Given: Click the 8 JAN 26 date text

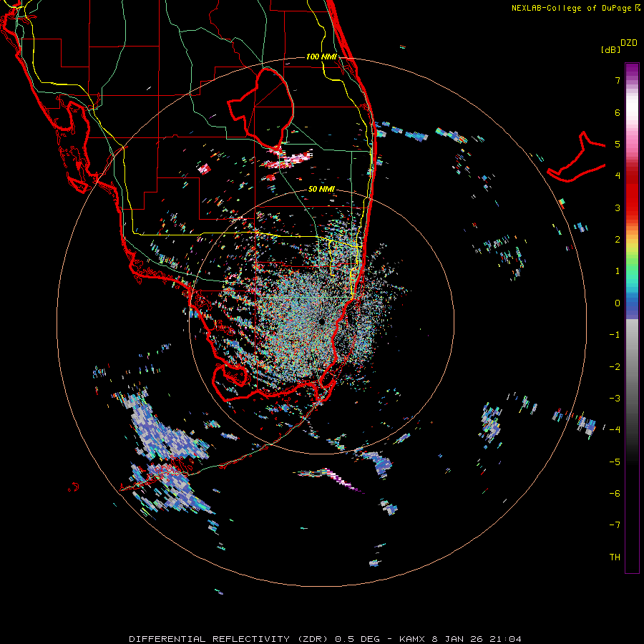Looking at the screenshot, I should (458, 639).
